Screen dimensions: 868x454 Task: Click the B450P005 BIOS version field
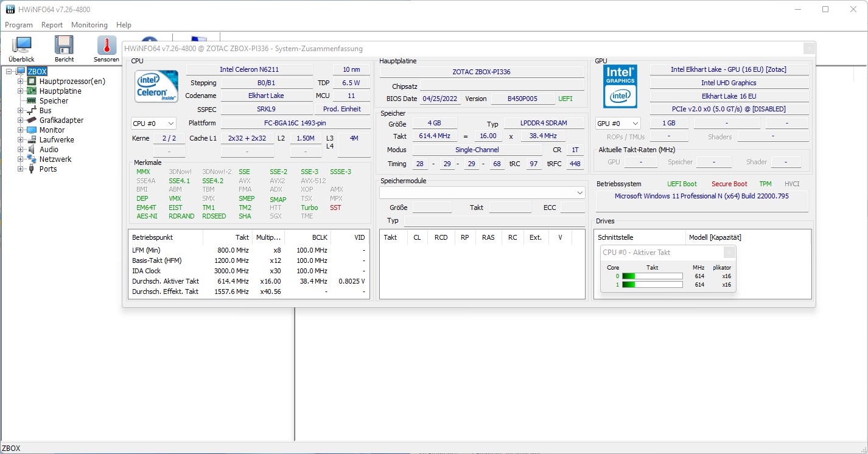coord(523,99)
